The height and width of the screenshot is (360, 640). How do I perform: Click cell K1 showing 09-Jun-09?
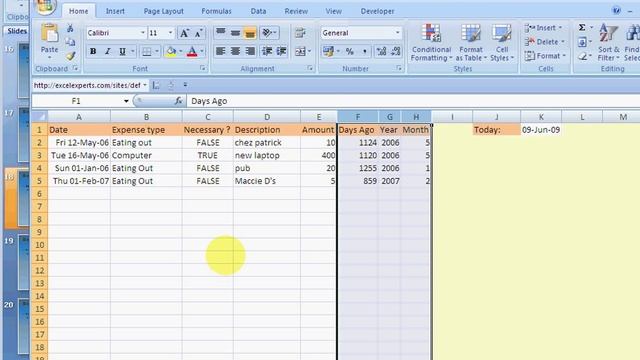(541, 130)
